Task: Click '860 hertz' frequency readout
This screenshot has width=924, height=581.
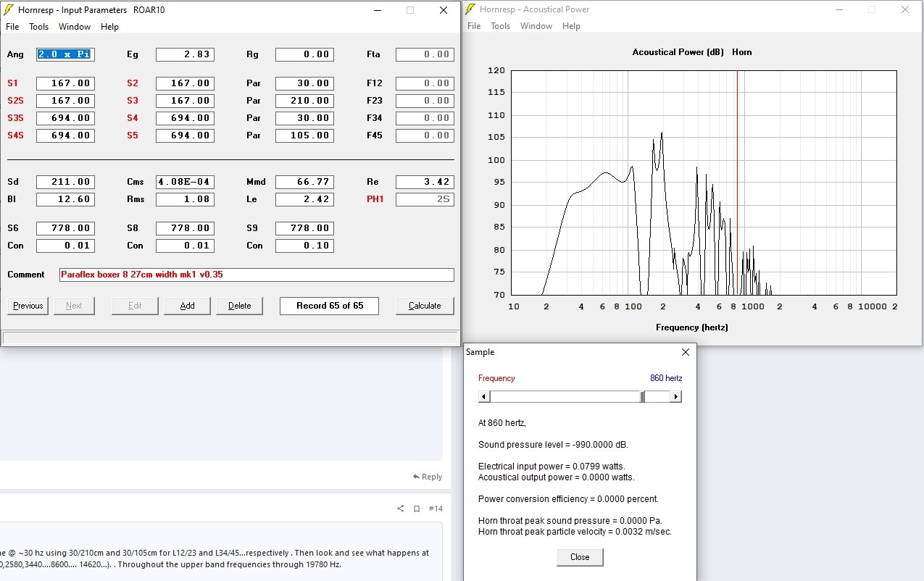Action: pos(666,378)
